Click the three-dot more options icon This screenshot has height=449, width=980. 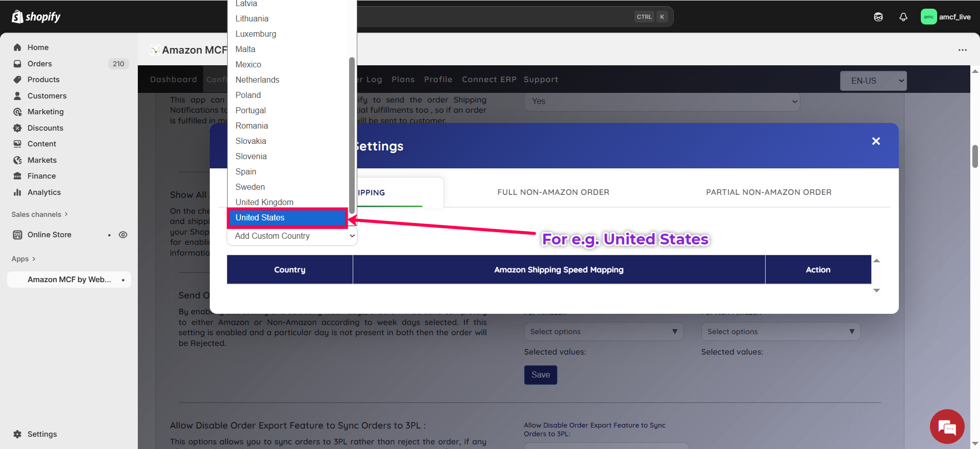tap(962, 50)
